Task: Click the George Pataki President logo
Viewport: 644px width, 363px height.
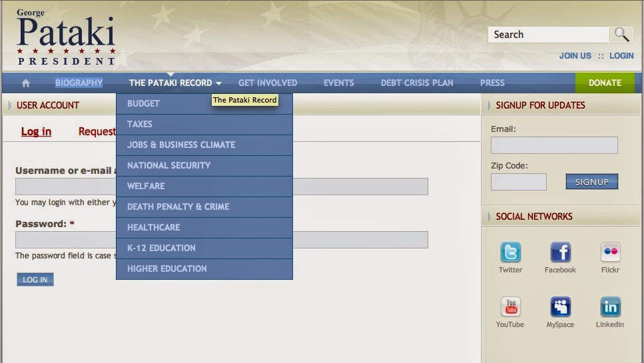Action: coord(66,37)
